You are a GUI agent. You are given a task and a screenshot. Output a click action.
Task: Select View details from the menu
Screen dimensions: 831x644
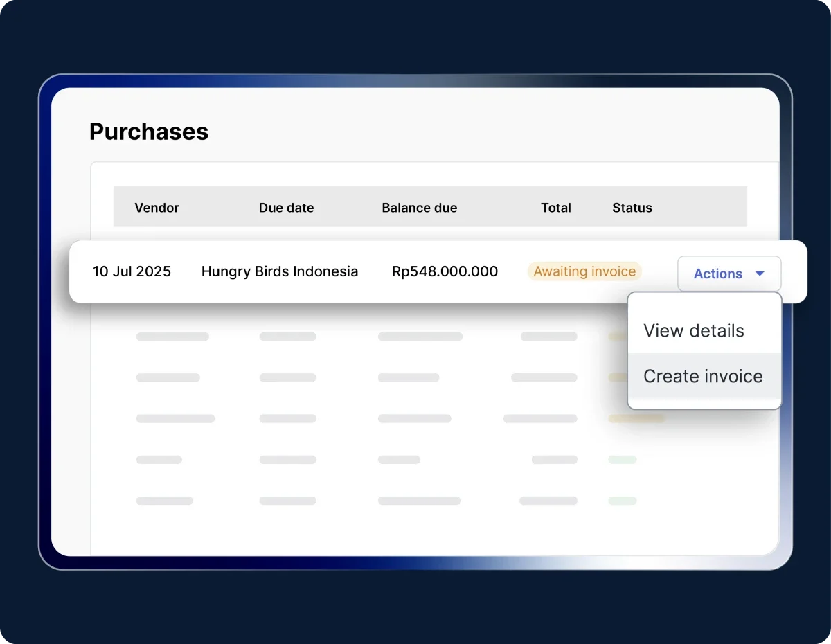tap(694, 331)
